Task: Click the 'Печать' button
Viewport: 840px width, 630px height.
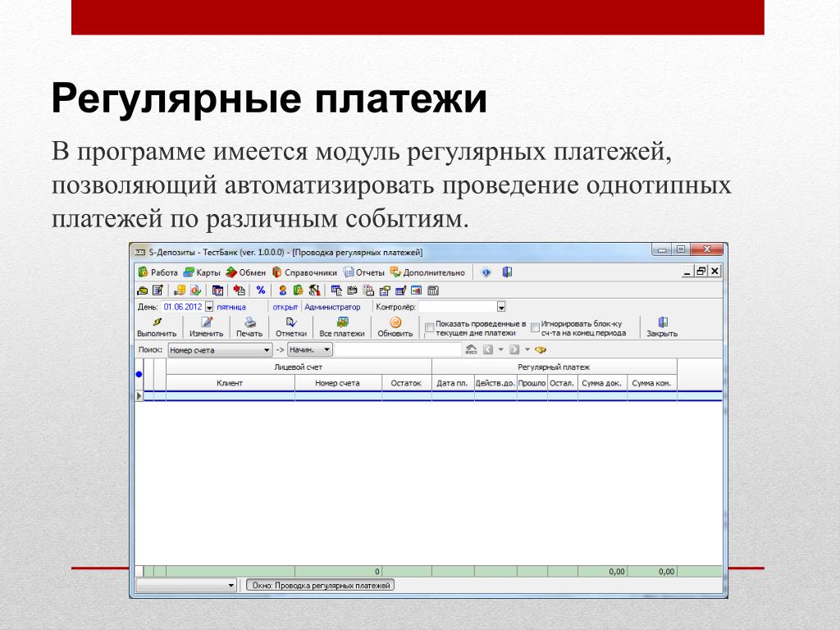Action: coord(249,326)
